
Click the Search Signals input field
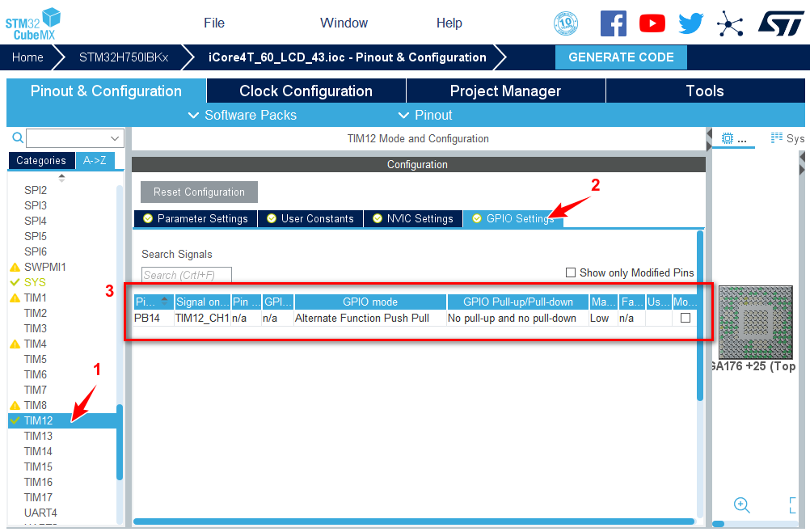(x=187, y=275)
